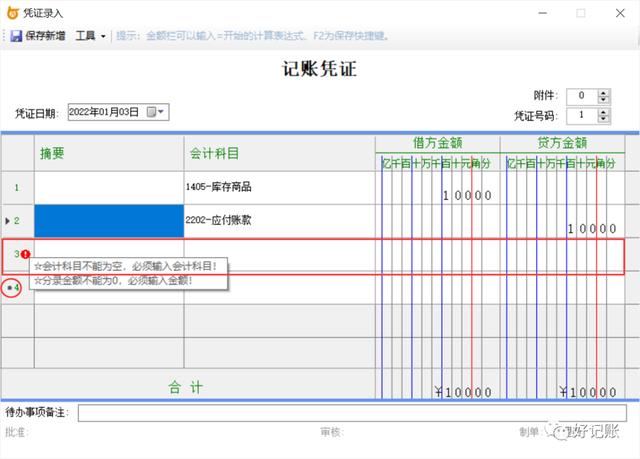Decrease the 附件 attachment count
This screenshot has width=640, height=459.
coord(603,100)
